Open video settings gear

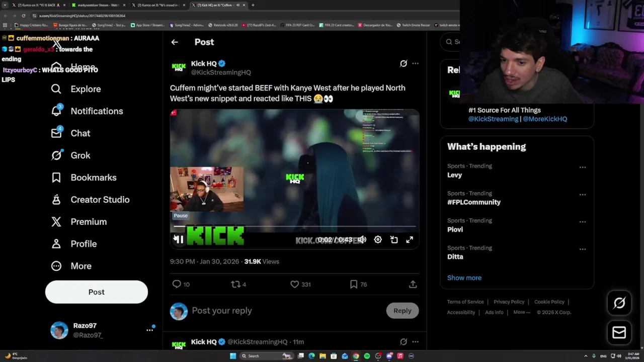click(378, 240)
